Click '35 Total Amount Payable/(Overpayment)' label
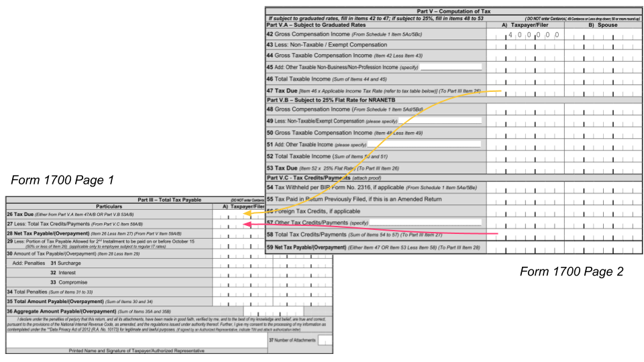The image size is (644, 362). (80, 301)
